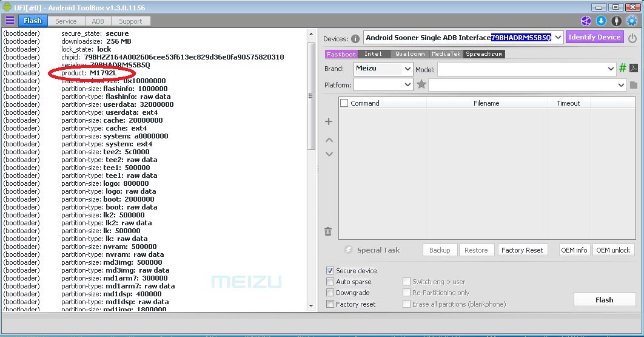This screenshot has height=337, width=644.
Task: Click the green hash icon
Action: point(623,68)
